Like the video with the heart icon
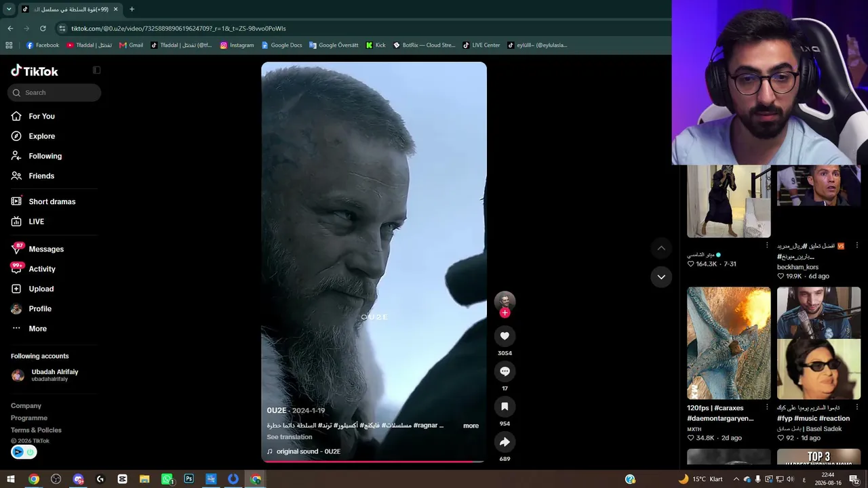 tap(505, 335)
